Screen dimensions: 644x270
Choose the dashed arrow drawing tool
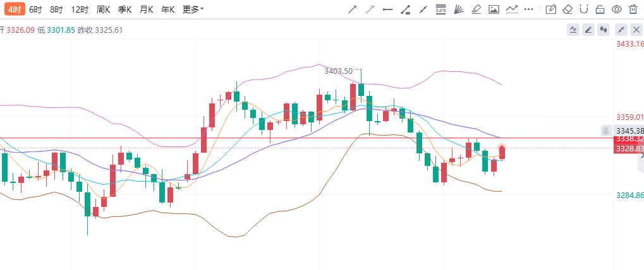point(370,9)
